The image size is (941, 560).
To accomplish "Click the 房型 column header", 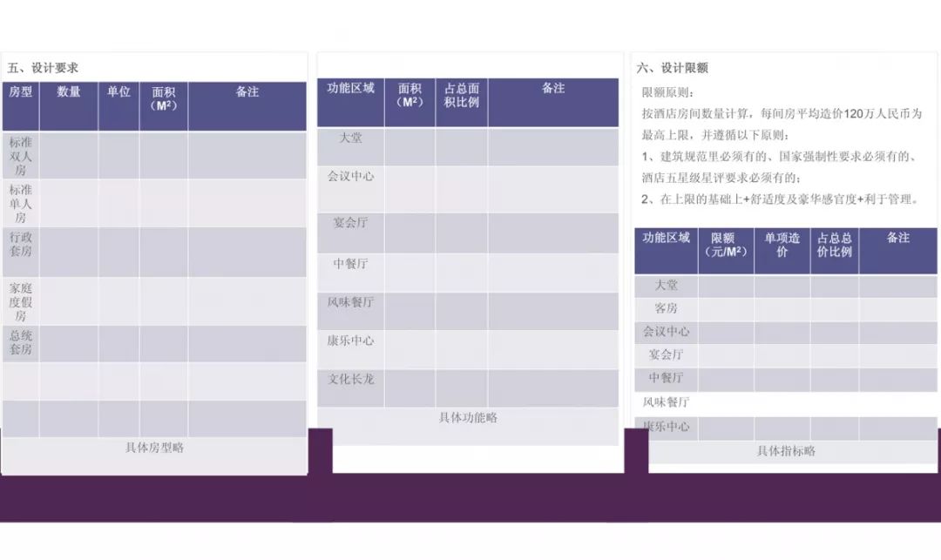I will (19, 91).
